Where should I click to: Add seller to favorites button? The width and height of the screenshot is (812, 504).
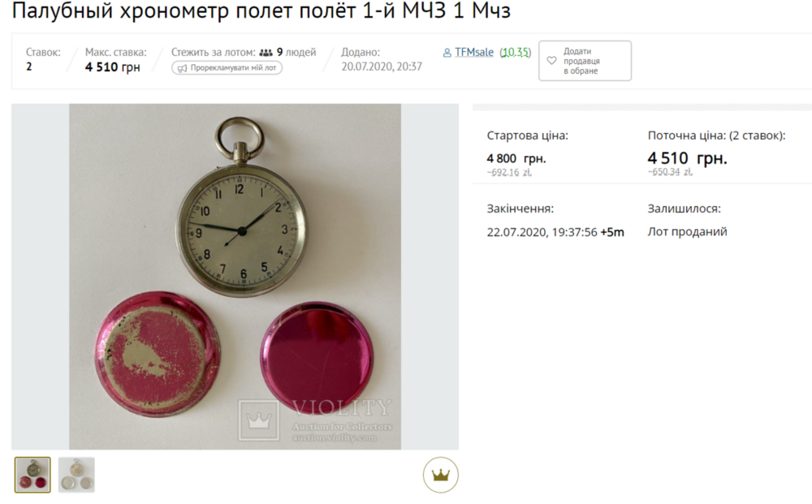click(x=585, y=61)
